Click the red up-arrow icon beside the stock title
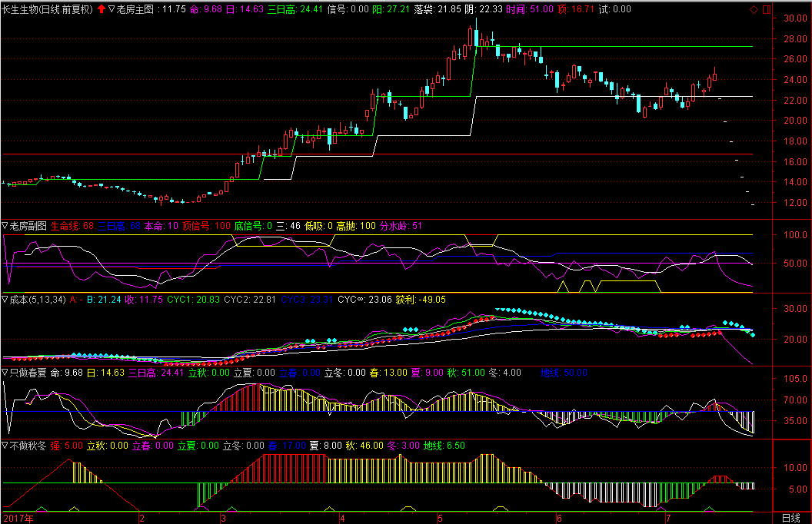Viewport: 812px width, 524px height. (x=101, y=9)
